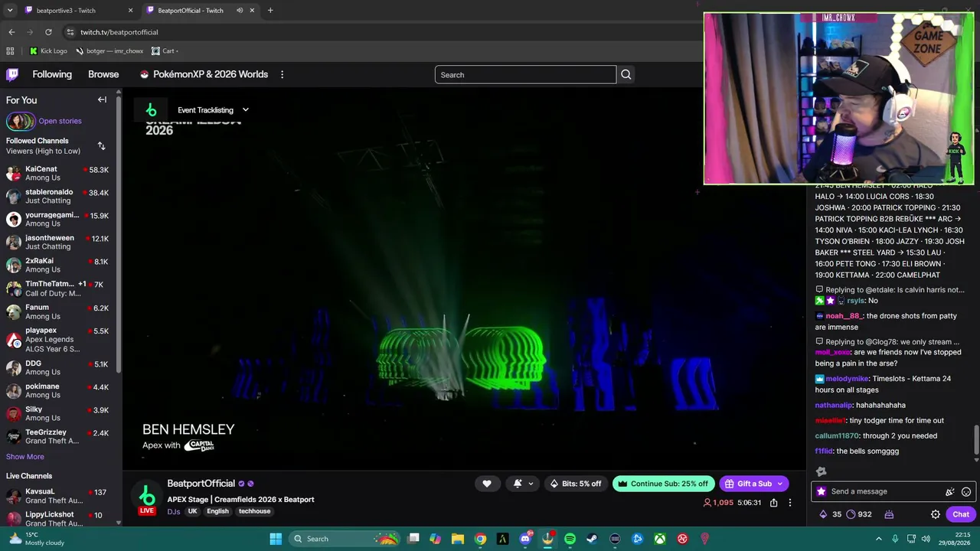Open Spotify from the taskbar
The width and height of the screenshot is (980, 551).
(570, 539)
